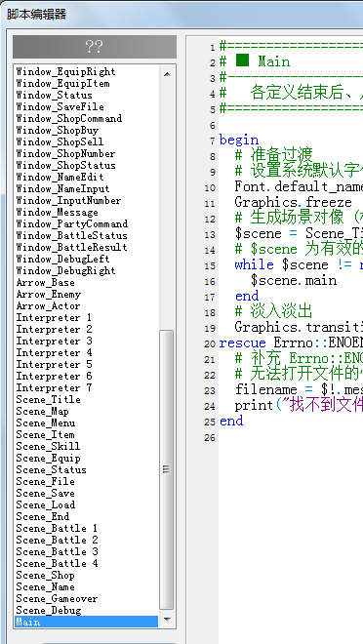
Task: Place cursor on the '# ■ Main' comment line
Action: pos(255,62)
